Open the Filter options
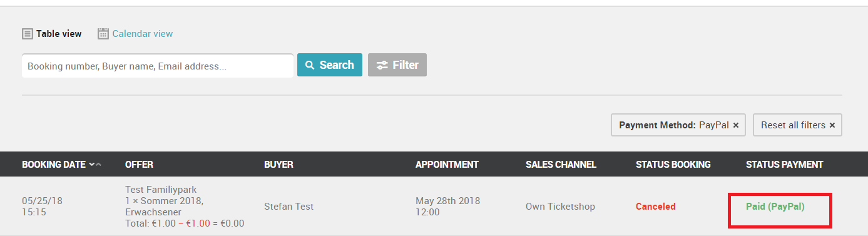Viewport: 868px width, 236px height. coord(397,65)
